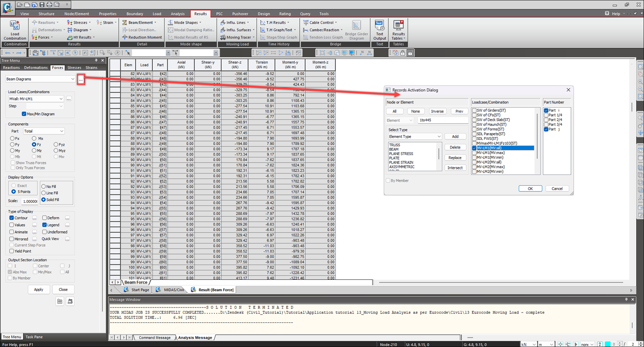Pin the Message Window panel
644x347 pixels.
tap(627, 299)
